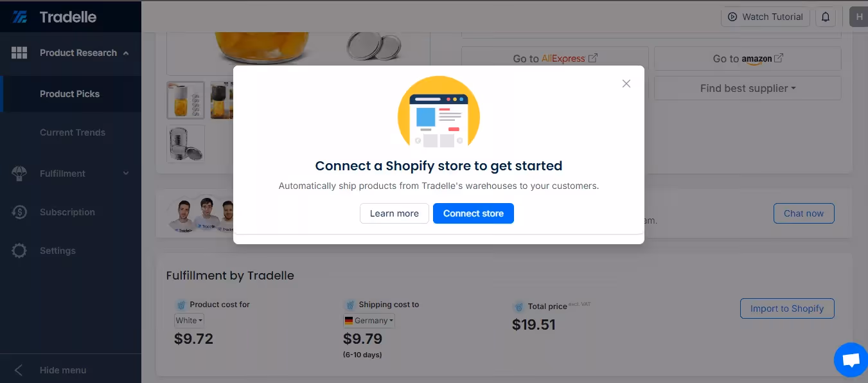The height and width of the screenshot is (383, 868).
Task: Open the notifications bell
Action: click(x=826, y=17)
